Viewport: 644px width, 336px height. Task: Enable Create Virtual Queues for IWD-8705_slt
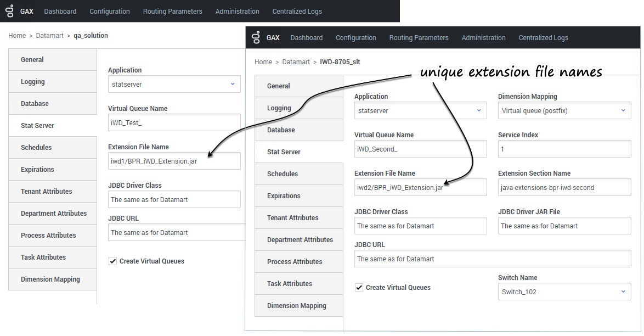[x=359, y=287]
